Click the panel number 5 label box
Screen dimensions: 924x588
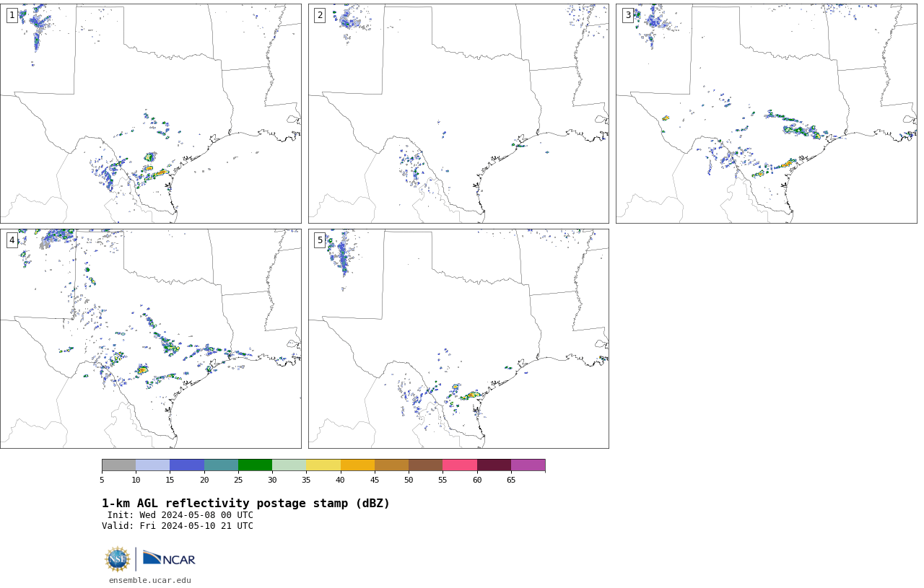(320, 240)
